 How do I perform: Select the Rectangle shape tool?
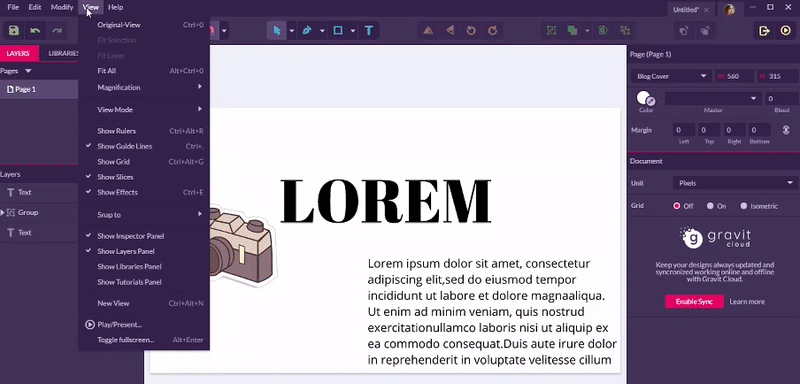[338, 31]
